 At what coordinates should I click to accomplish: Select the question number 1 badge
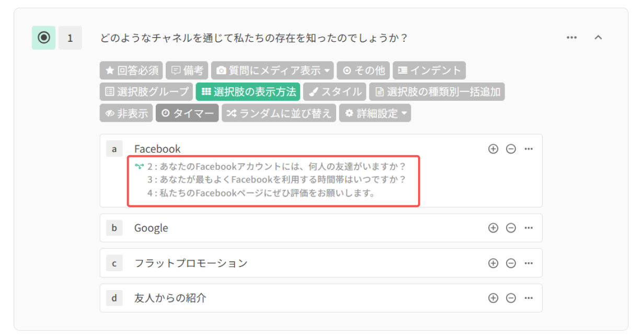(70, 38)
